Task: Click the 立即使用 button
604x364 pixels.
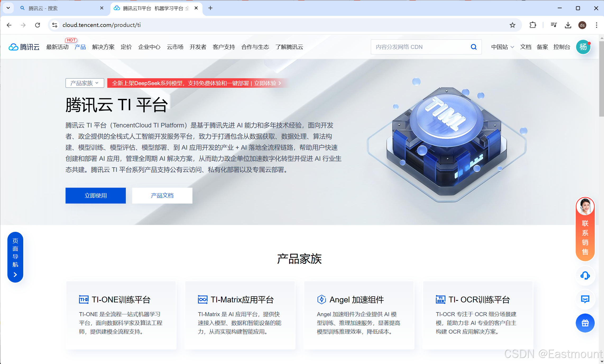Action: [x=95, y=196]
